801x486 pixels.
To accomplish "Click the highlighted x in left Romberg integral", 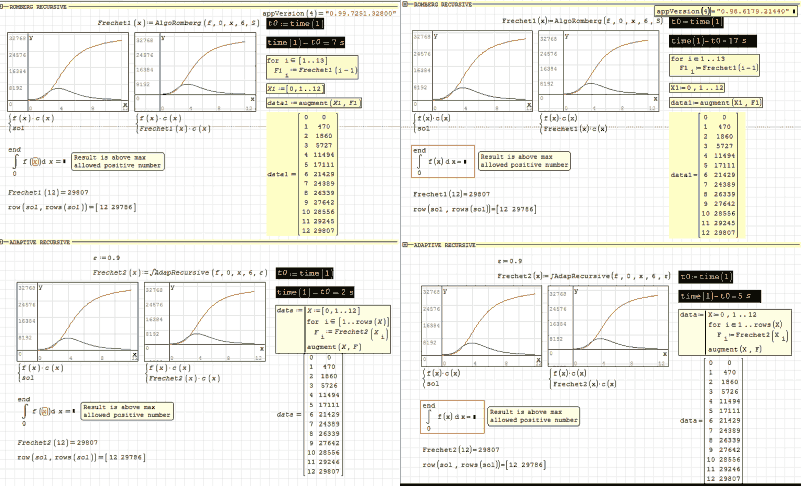I will pos(33,162).
